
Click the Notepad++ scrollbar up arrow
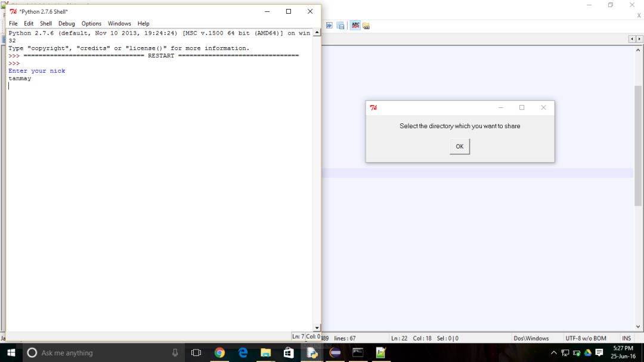coord(638,50)
